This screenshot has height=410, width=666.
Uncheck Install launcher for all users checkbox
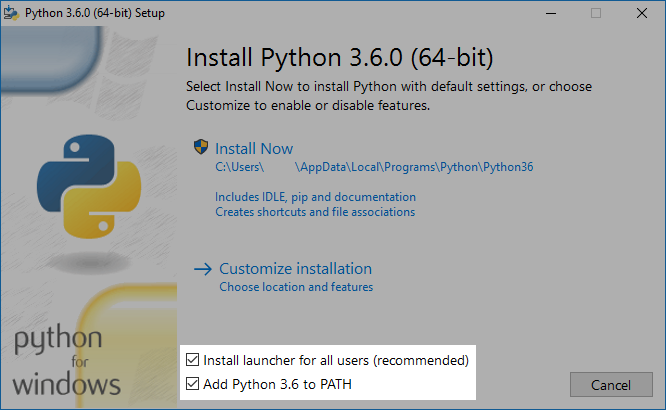pos(193,359)
